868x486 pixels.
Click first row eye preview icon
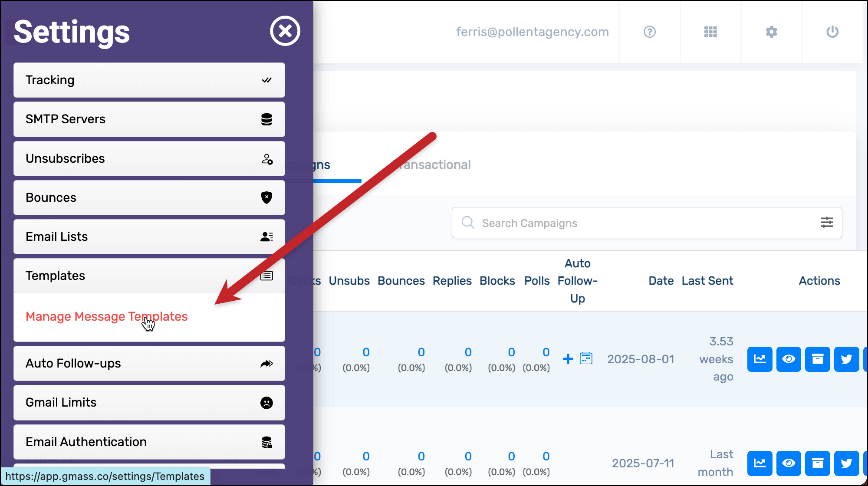(788, 359)
